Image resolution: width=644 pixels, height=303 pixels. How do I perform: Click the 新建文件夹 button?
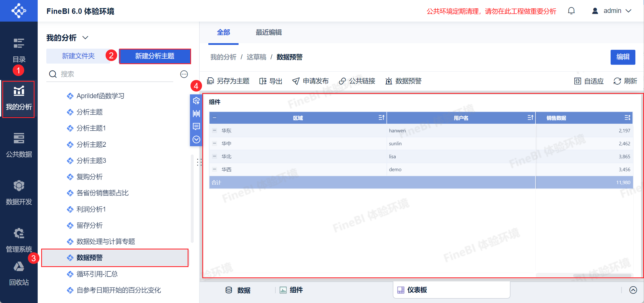click(78, 56)
